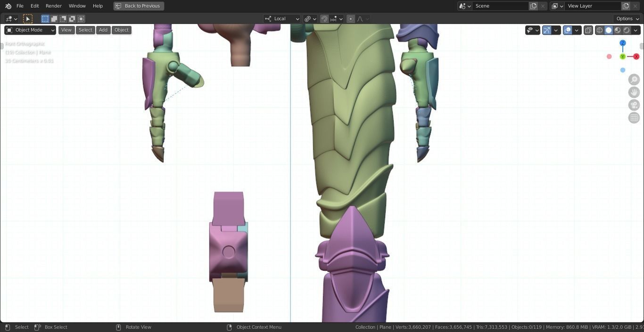Open proportional editing falloff dropdown
Viewport: 644px width, 332px height.
tap(363, 19)
